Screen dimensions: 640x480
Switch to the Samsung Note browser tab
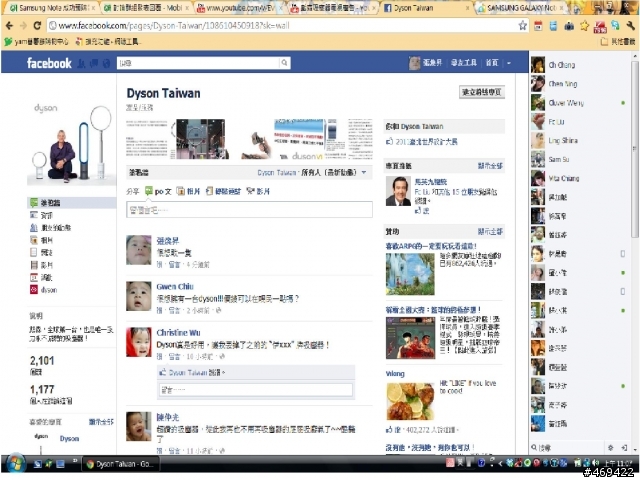[51, 8]
